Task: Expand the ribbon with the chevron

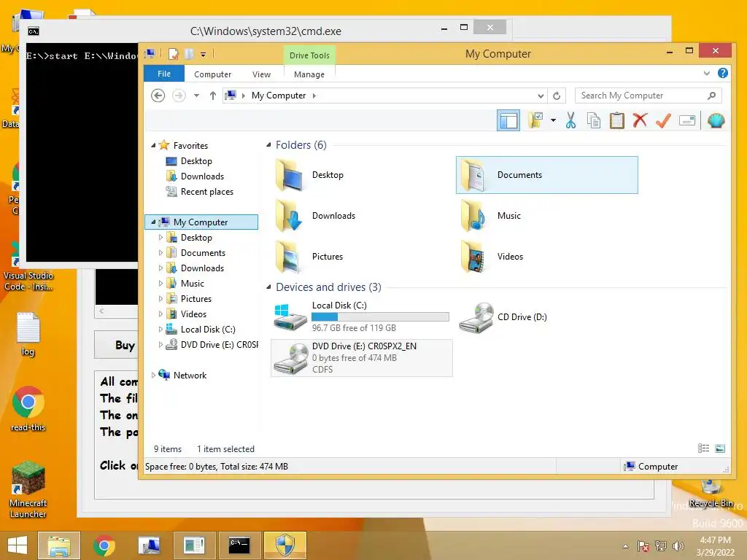Action: click(x=706, y=74)
